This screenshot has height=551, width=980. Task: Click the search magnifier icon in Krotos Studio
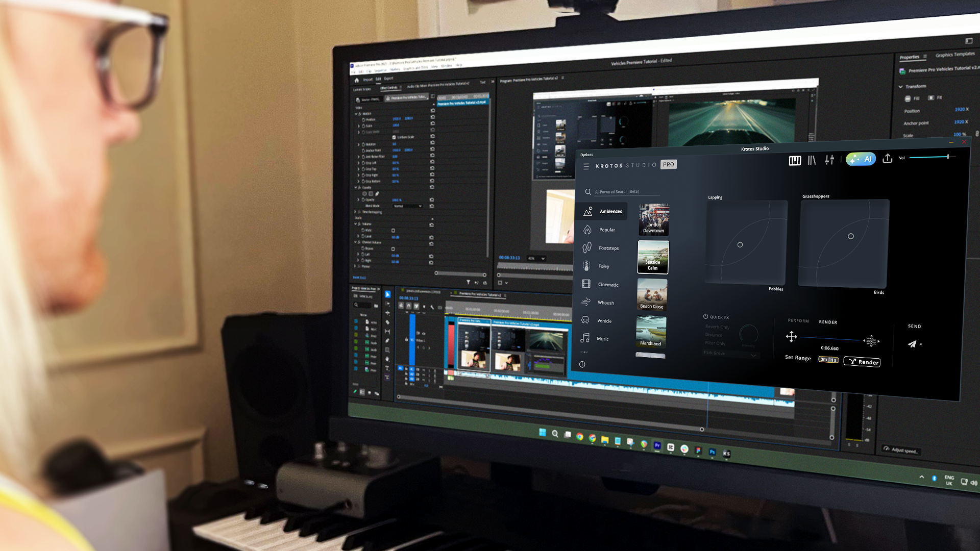click(x=588, y=192)
